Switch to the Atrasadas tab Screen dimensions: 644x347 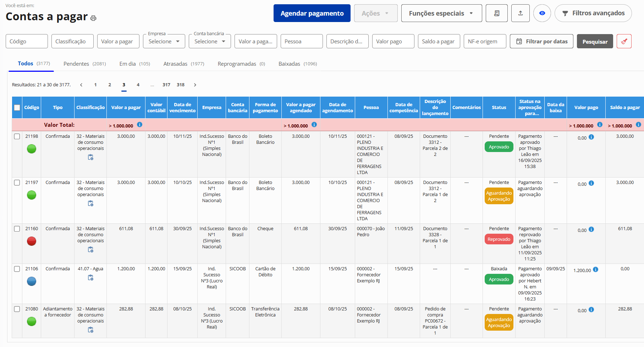coord(183,64)
